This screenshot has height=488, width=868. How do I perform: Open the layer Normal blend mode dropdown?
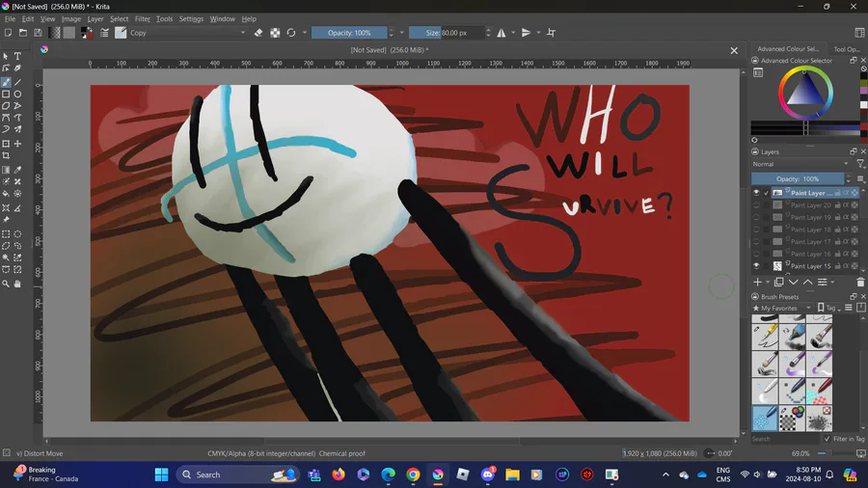tap(800, 164)
